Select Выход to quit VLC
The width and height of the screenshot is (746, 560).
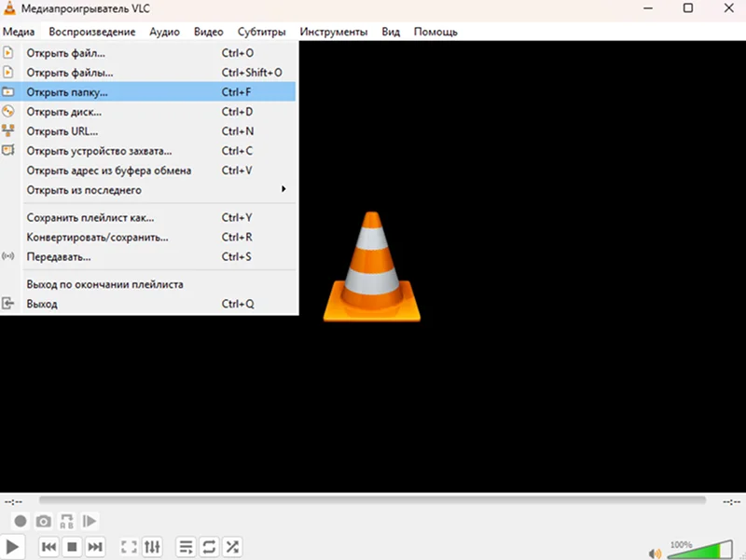click(148, 304)
